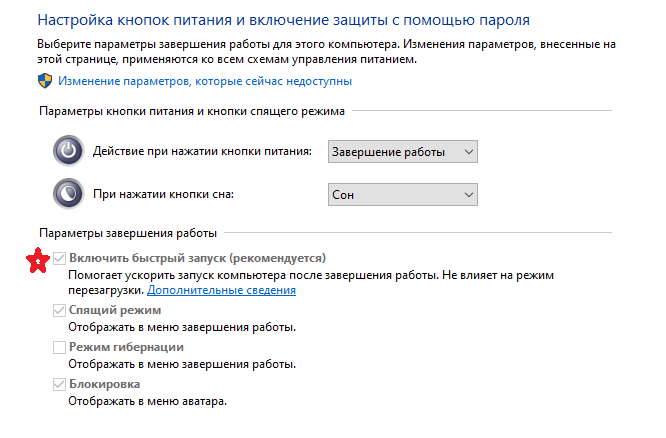Click the sleep button moon icon
666x438 pixels.
[x=67, y=193]
